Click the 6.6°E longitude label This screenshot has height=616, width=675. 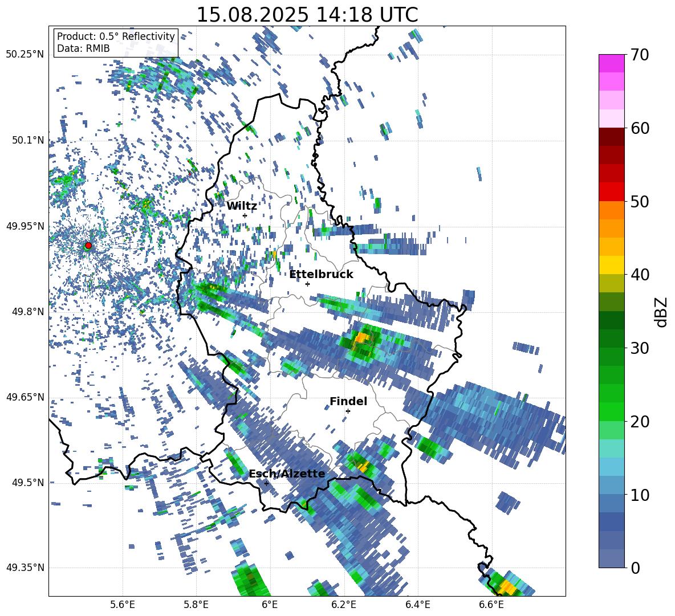(x=491, y=605)
